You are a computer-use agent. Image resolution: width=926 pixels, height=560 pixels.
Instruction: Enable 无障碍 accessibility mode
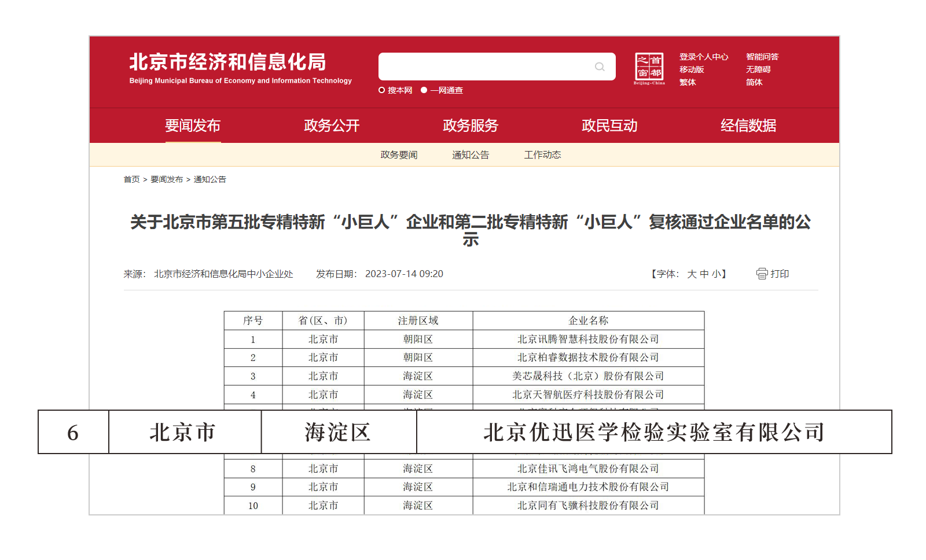pyautogui.click(x=758, y=69)
